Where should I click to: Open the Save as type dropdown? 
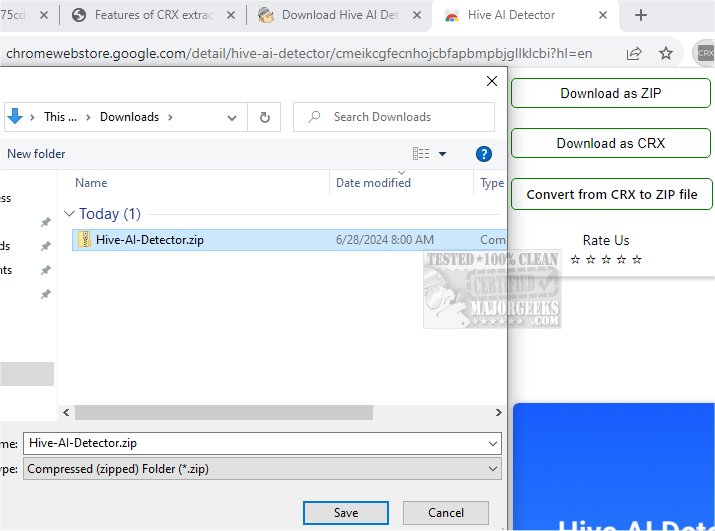click(262, 469)
